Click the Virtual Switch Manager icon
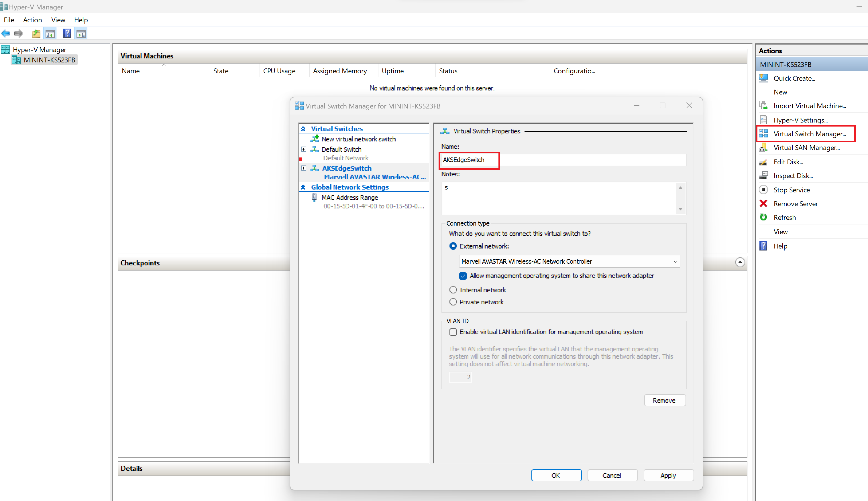The height and width of the screenshot is (501, 868). click(763, 134)
